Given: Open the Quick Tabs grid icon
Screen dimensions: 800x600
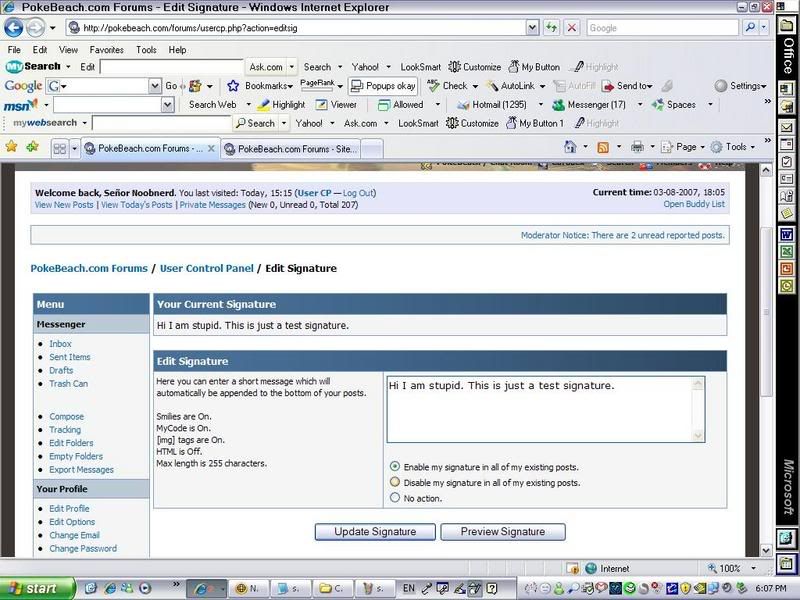Looking at the screenshot, I should (60, 148).
